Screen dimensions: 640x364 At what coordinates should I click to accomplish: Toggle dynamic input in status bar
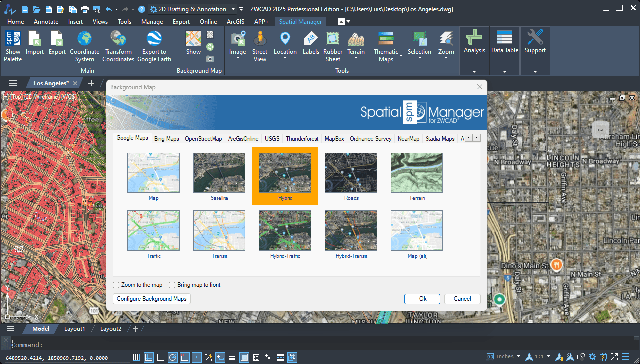click(220, 357)
